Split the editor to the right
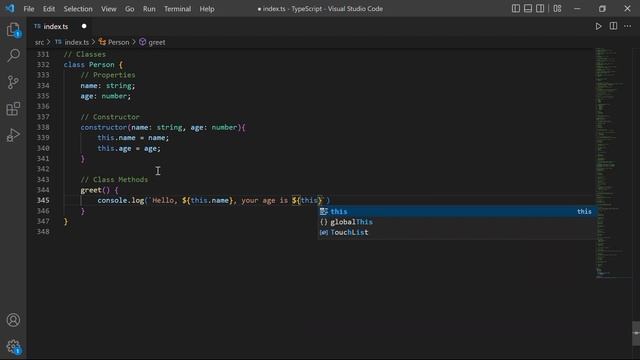 click(x=613, y=26)
